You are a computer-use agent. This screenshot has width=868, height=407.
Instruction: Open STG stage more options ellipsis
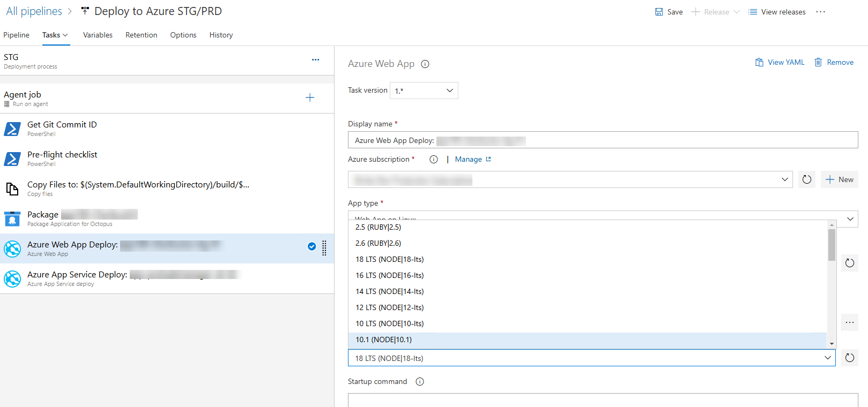[315, 60]
